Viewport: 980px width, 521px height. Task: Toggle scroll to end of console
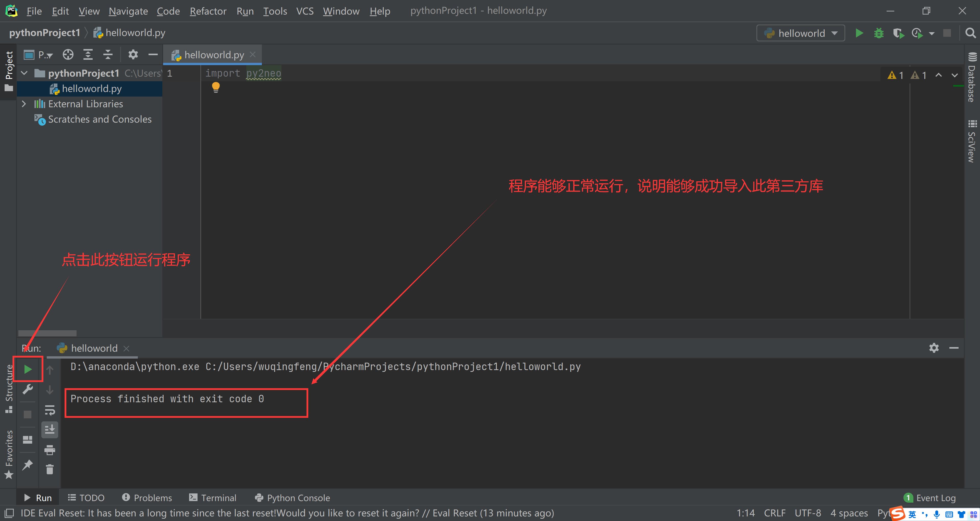tap(50, 430)
